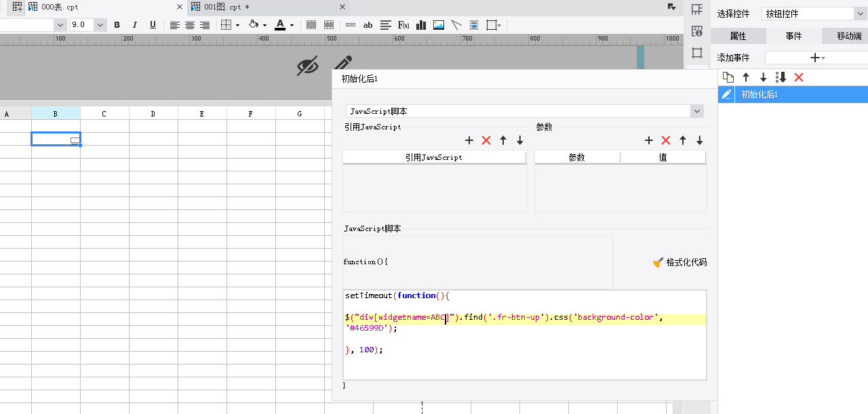Insert a slope line into the cell
868x414 pixels.
(x=456, y=25)
